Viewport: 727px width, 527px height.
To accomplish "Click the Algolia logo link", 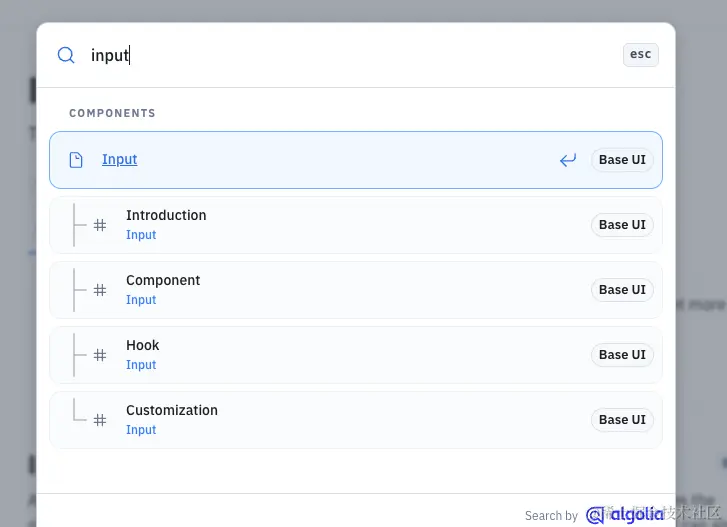I will click(625, 514).
